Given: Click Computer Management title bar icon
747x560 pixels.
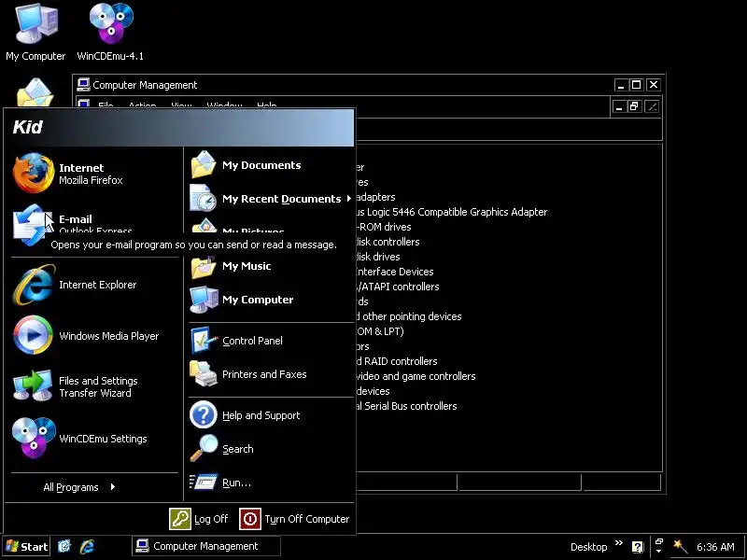Looking at the screenshot, I should pyautogui.click(x=83, y=85).
